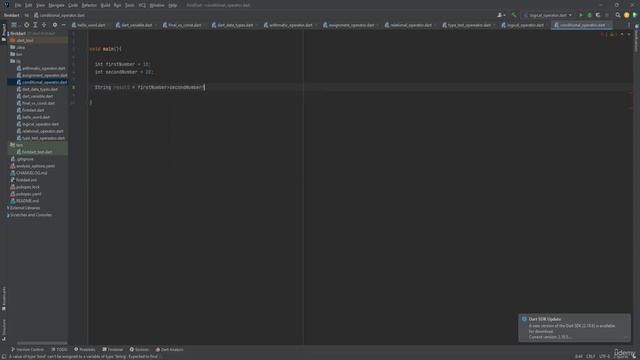The image size is (640, 360).
Task: Switch to arithmatic_operator.dart editor tab
Action: pos(290,25)
